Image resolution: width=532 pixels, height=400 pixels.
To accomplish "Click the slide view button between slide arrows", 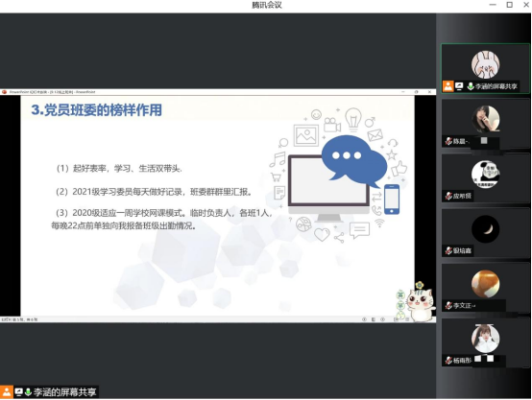I will pos(374,319).
